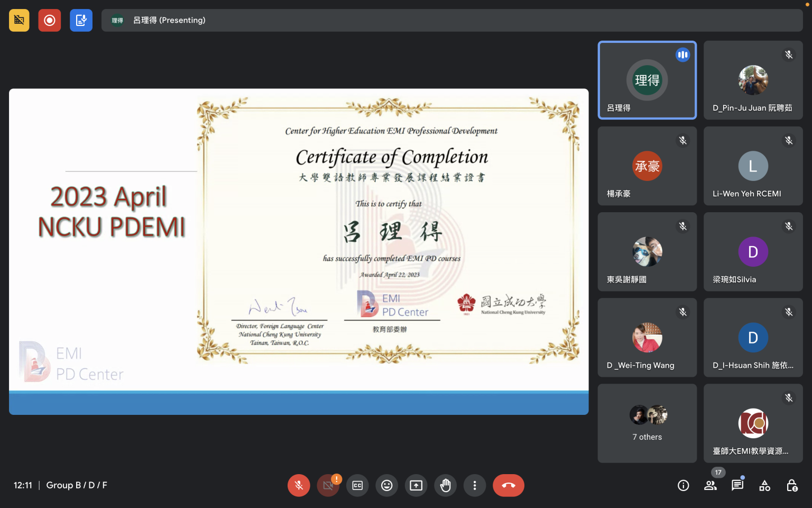Select the 梁琬如Silvia participant tile
The image size is (812, 508).
[x=753, y=251]
